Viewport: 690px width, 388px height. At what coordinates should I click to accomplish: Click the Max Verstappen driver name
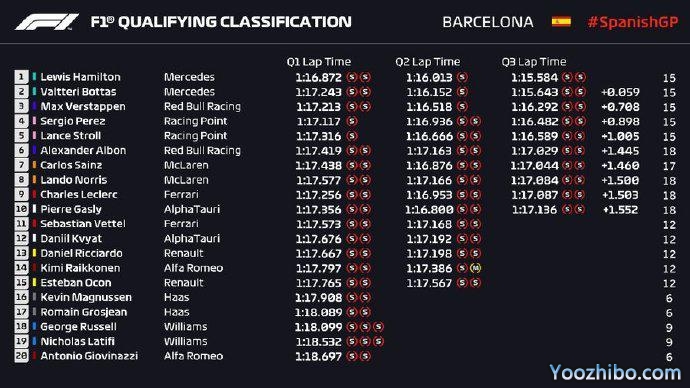(83, 106)
